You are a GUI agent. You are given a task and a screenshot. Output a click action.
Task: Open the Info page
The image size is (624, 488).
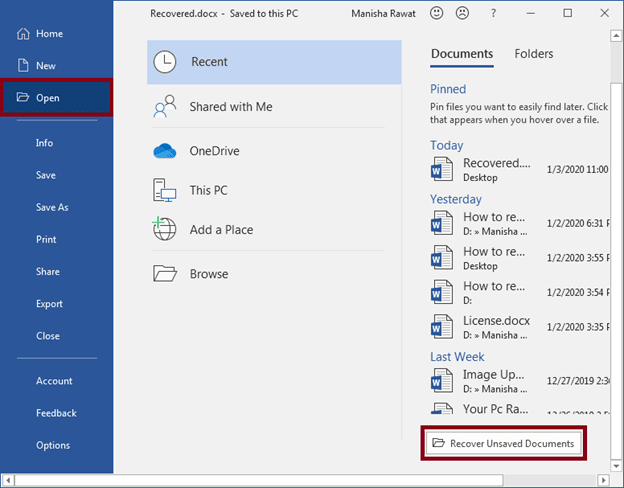coord(44,142)
